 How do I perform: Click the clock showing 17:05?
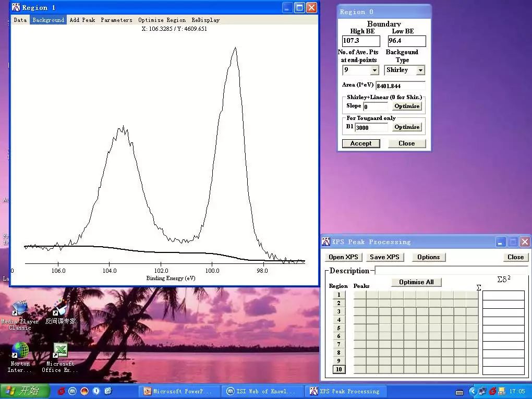click(517, 392)
